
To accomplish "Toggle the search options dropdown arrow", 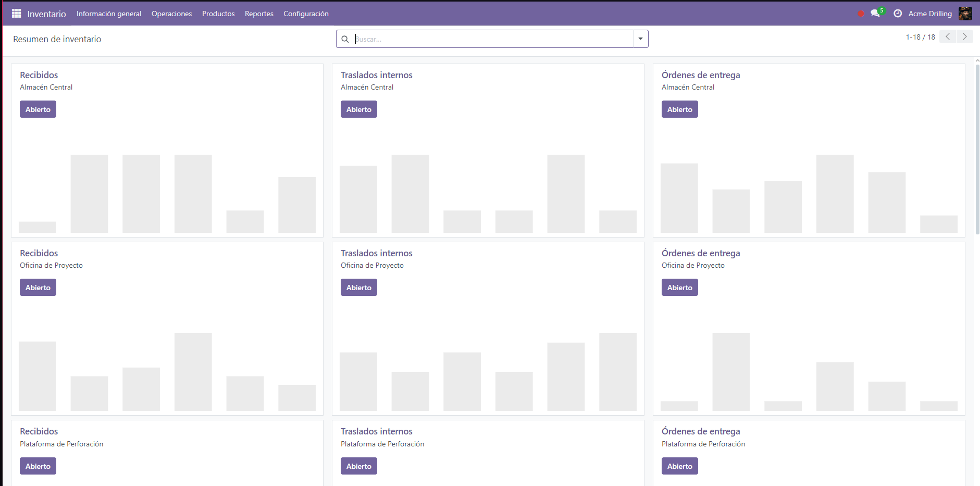I will tap(640, 39).
